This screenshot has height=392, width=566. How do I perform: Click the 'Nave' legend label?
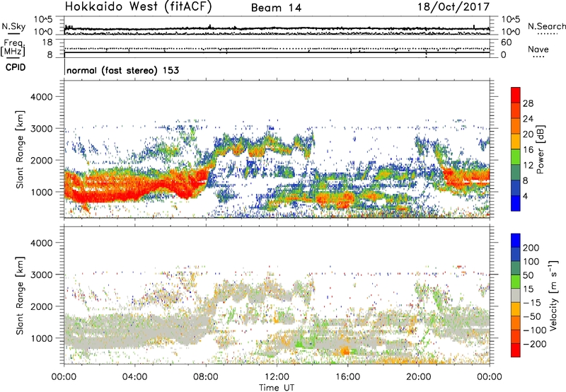[x=538, y=50]
